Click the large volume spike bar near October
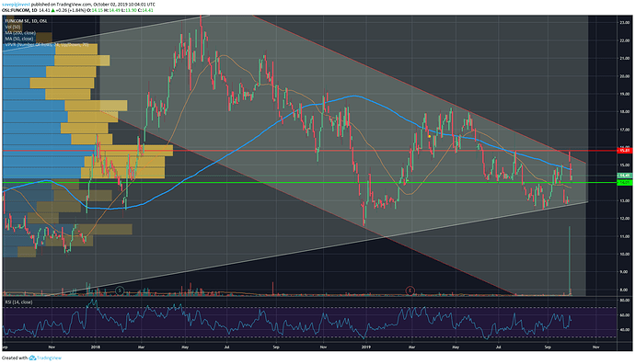The height and width of the screenshot is (364, 635). pos(570,260)
